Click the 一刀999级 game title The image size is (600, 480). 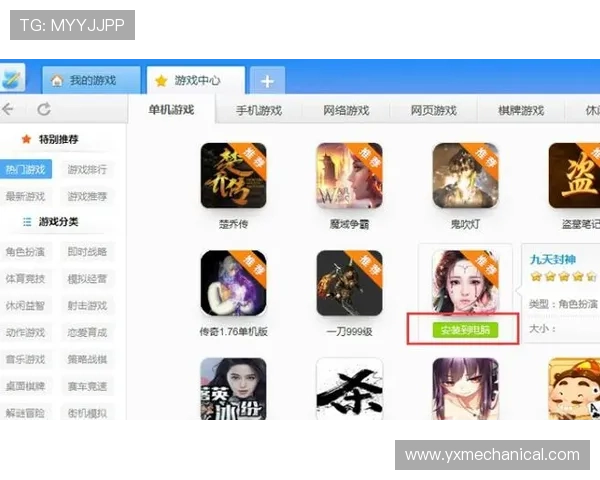pos(349,331)
